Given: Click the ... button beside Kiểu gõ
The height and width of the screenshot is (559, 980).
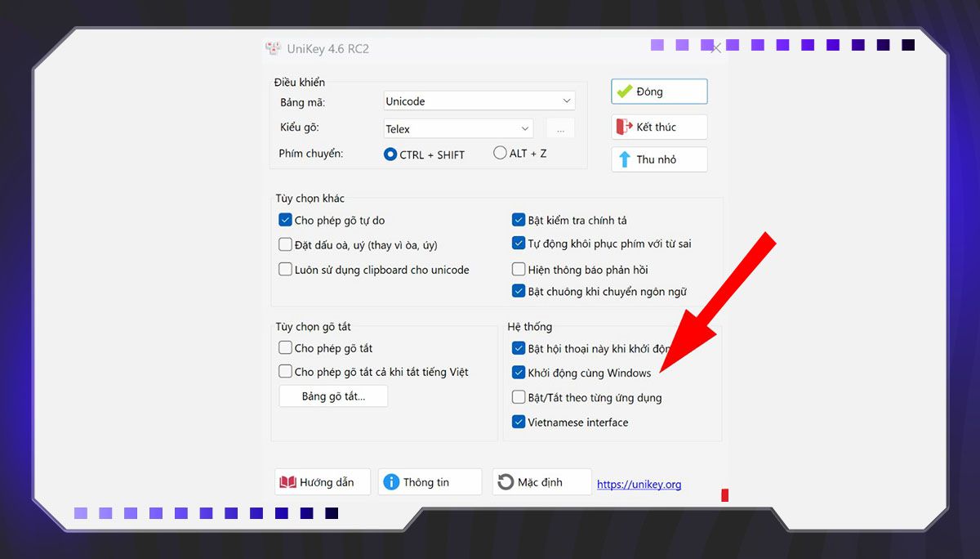Looking at the screenshot, I should click(x=560, y=128).
